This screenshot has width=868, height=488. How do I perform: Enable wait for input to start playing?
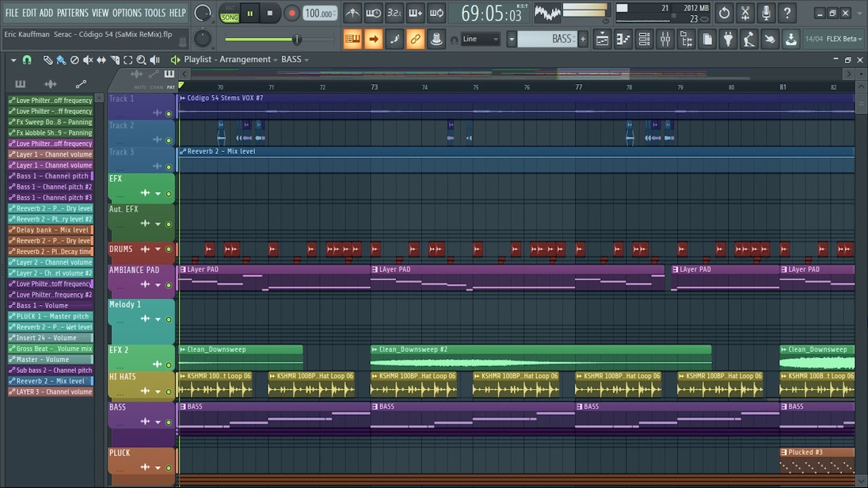374,13
